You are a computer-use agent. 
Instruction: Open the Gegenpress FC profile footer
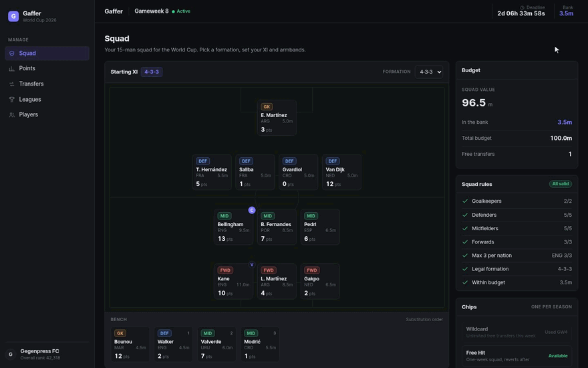coord(47,354)
